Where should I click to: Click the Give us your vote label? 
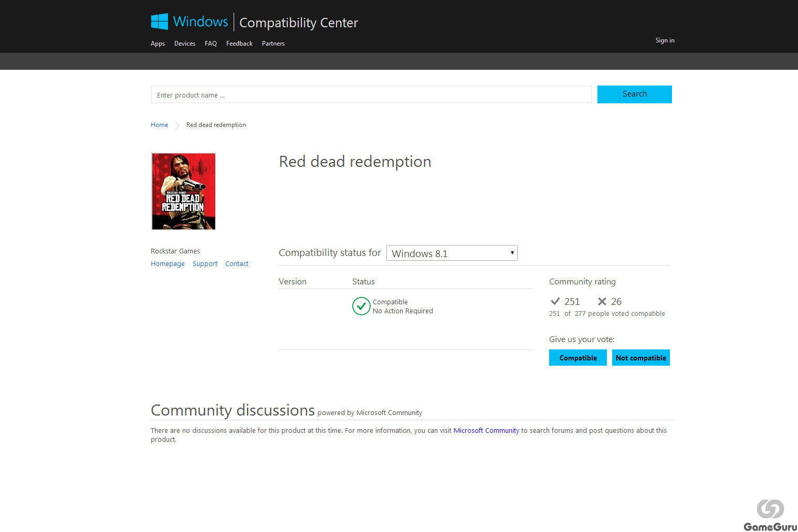coord(582,339)
